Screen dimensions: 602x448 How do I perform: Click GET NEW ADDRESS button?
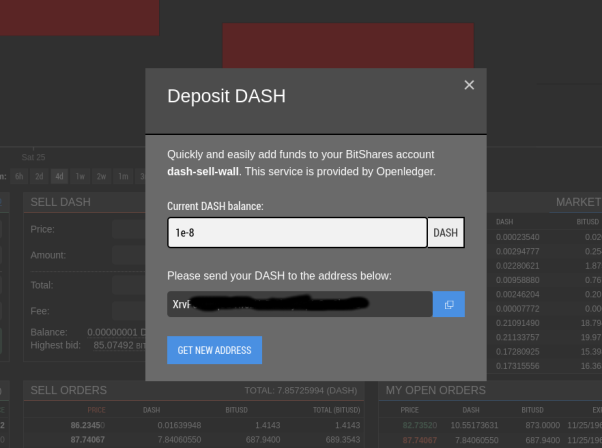coord(215,350)
